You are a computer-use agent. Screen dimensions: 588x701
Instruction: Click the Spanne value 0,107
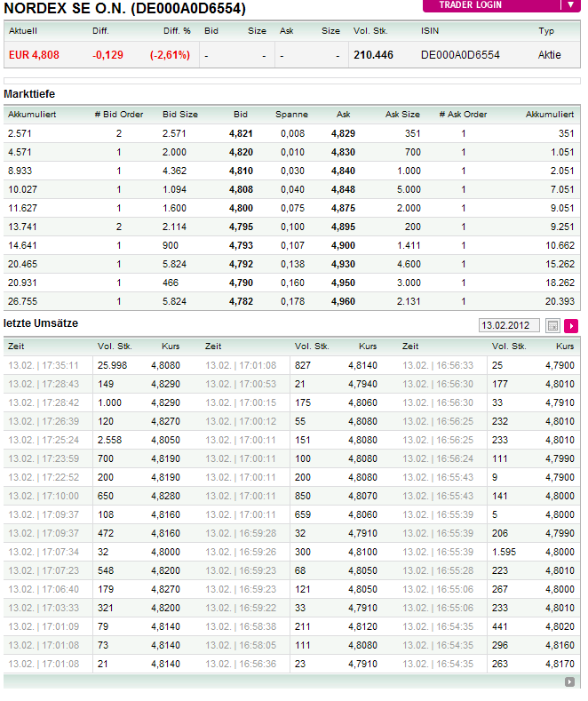[x=292, y=245]
